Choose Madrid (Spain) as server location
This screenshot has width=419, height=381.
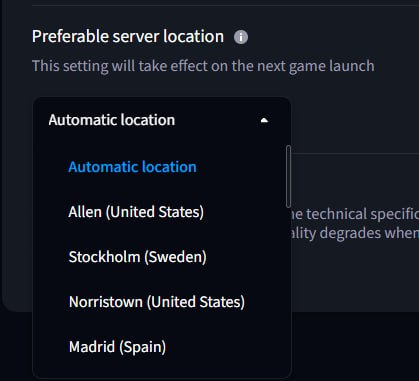click(x=117, y=347)
